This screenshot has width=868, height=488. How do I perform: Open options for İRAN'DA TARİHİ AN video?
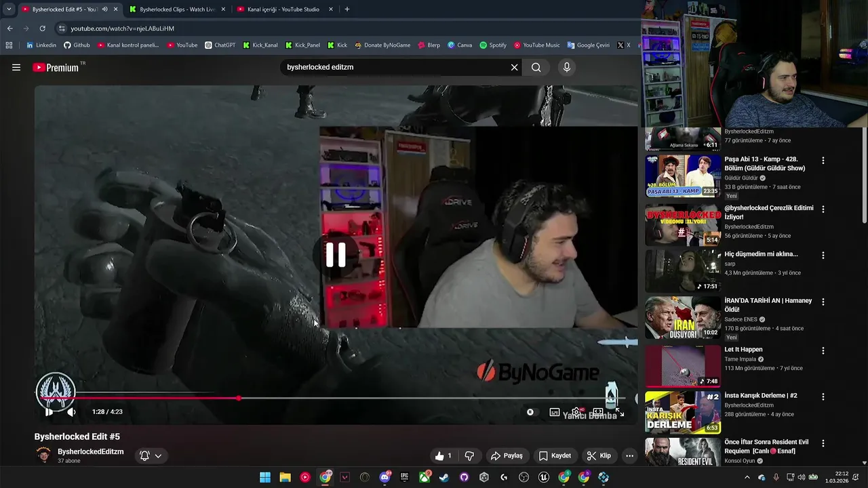click(823, 302)
